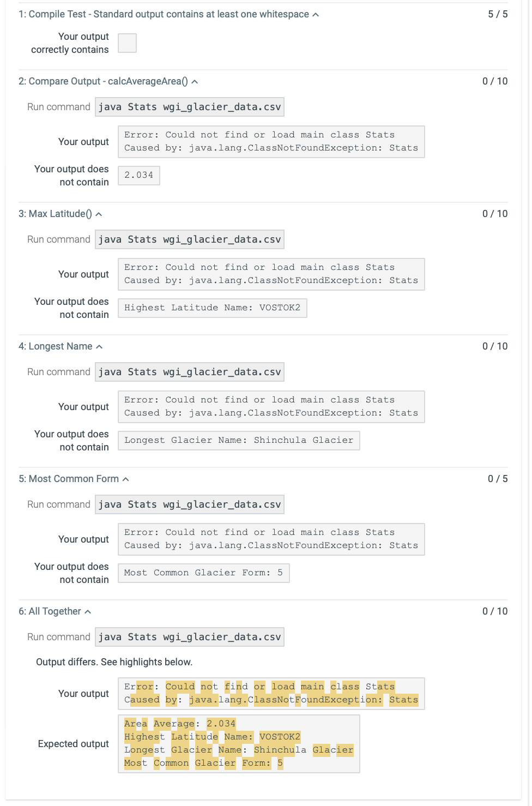This screenshot has height=806, width=532.
Task: Click the '0 / 10' score for Longest Name
Action: 495,346
